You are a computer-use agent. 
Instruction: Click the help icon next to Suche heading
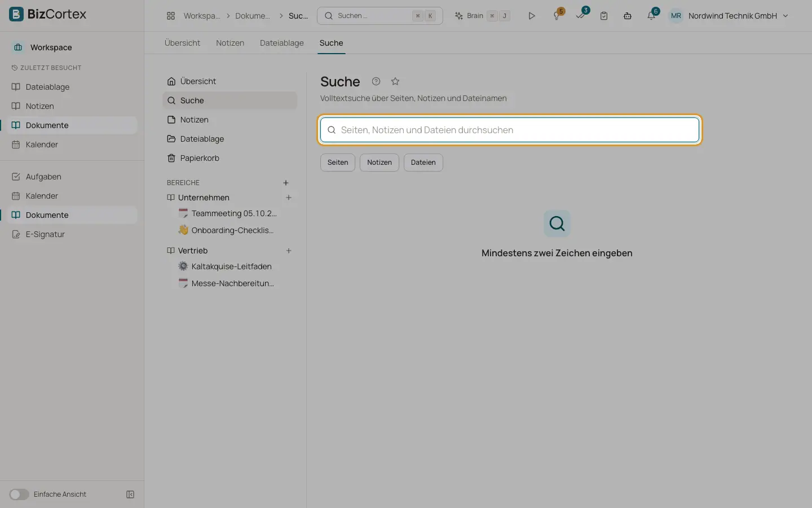[376, 81]
